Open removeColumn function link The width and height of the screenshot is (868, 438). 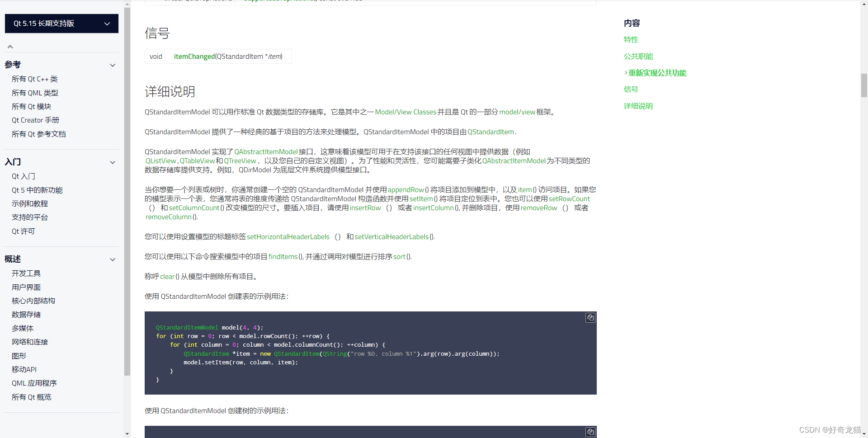(x=168, y=217)
